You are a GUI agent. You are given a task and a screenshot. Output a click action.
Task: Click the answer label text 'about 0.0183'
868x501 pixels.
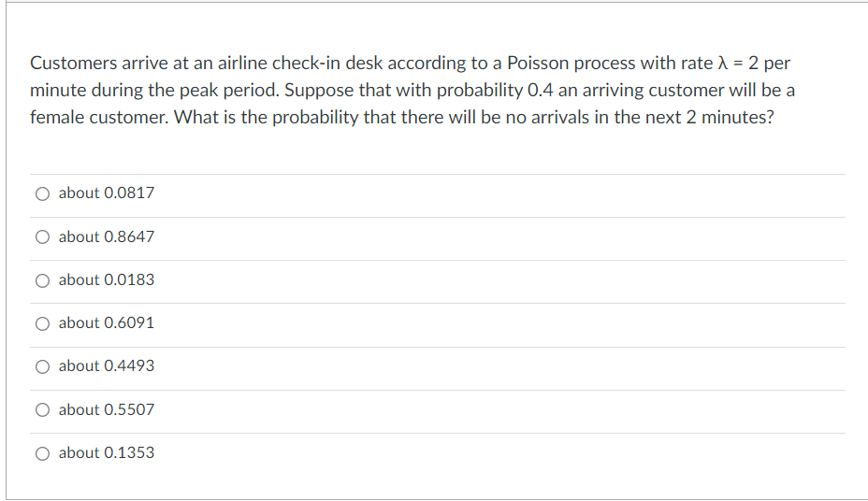point(107,279)
